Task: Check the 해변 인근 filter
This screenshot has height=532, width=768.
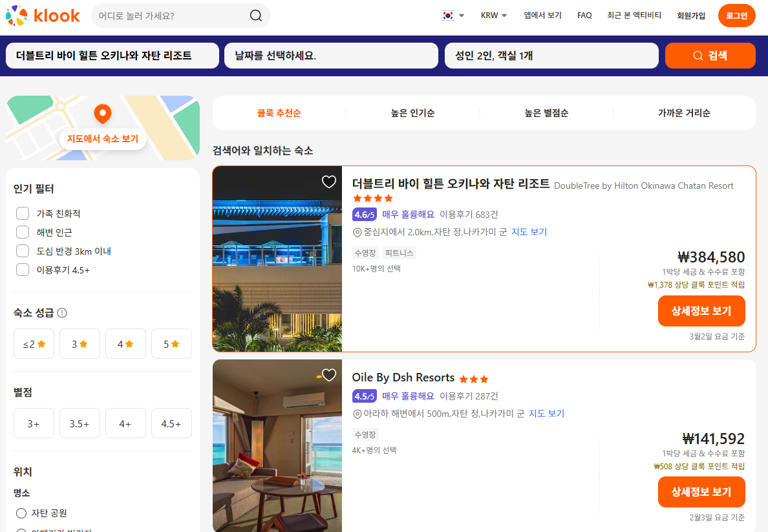Action: (x=23, y=232)
